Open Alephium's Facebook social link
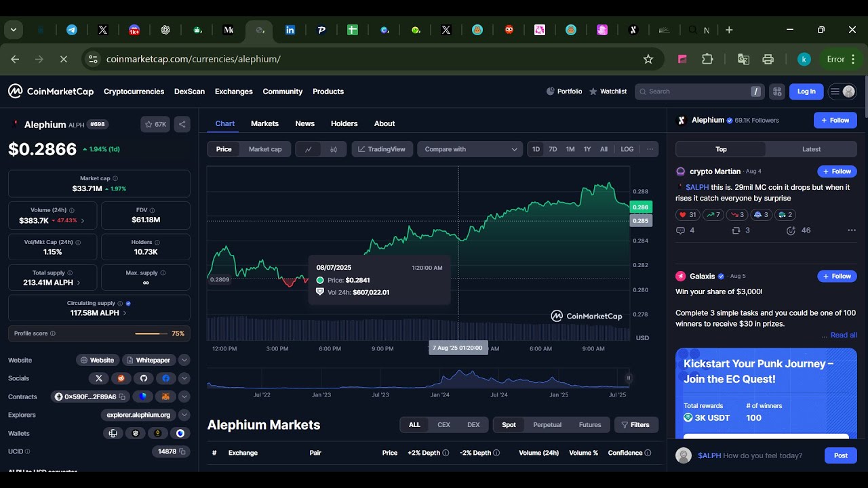Viewport: 868px width, 488px height. tap(165, 378)
